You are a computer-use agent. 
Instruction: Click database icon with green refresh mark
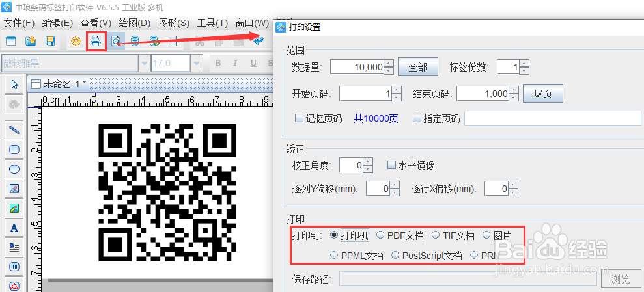click(154, 41)
